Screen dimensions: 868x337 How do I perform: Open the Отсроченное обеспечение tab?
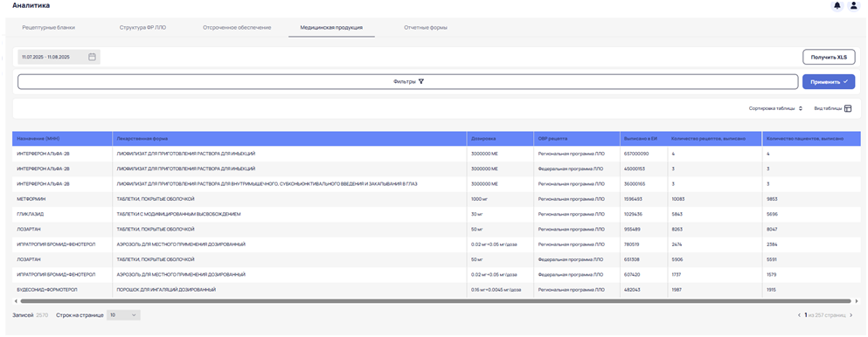(237, 27)
